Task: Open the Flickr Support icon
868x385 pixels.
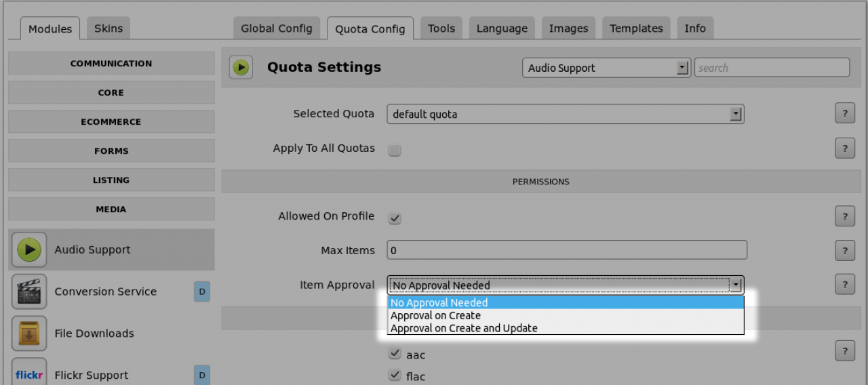Action: 29,373
